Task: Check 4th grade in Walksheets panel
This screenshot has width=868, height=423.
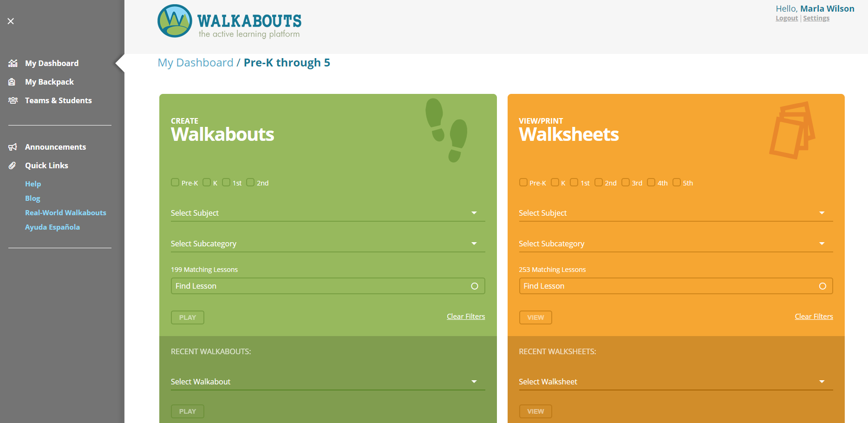Action: coord(651,182)
